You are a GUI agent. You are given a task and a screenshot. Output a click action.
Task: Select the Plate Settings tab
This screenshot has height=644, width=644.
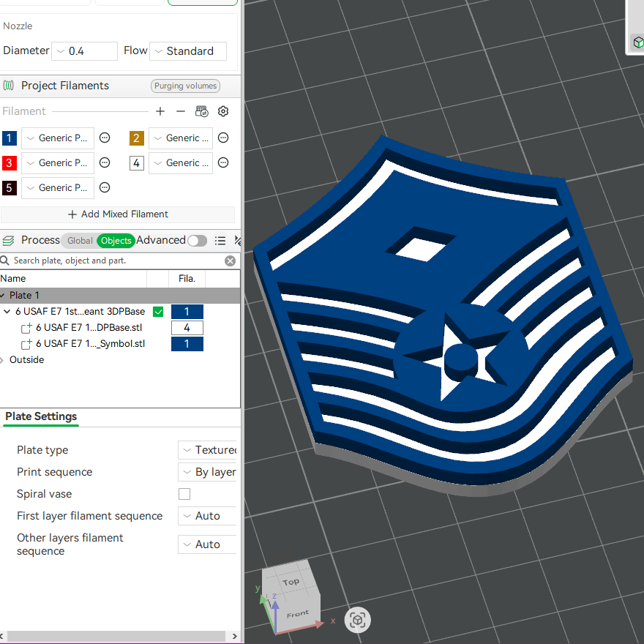[41, 416]
